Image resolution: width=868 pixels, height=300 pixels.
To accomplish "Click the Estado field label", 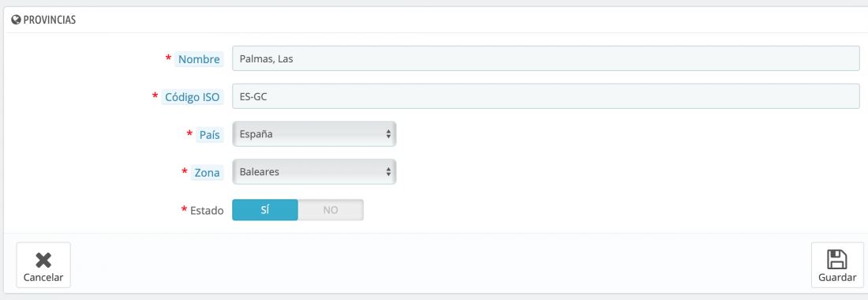I will click(207, 210).
